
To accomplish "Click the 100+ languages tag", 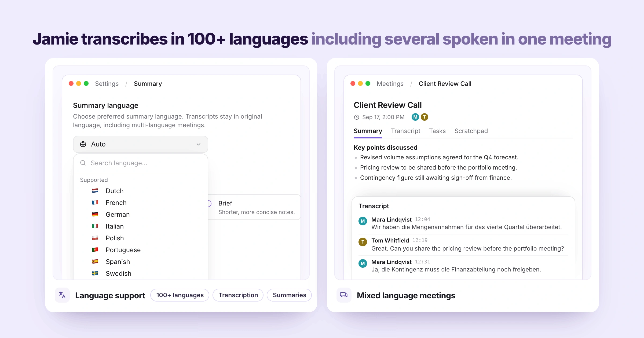I will coord(180,295).
